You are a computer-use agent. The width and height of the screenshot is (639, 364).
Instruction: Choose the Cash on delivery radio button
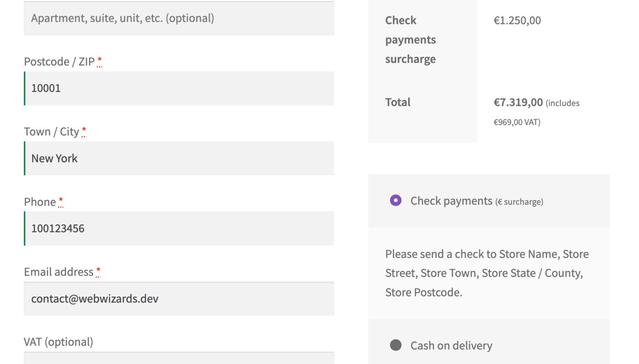click(396, 345)
